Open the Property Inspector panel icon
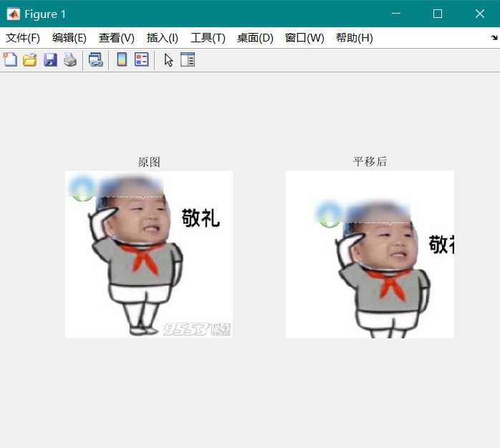This screenshot has height=448, width=500. click(x=188, y=59)
